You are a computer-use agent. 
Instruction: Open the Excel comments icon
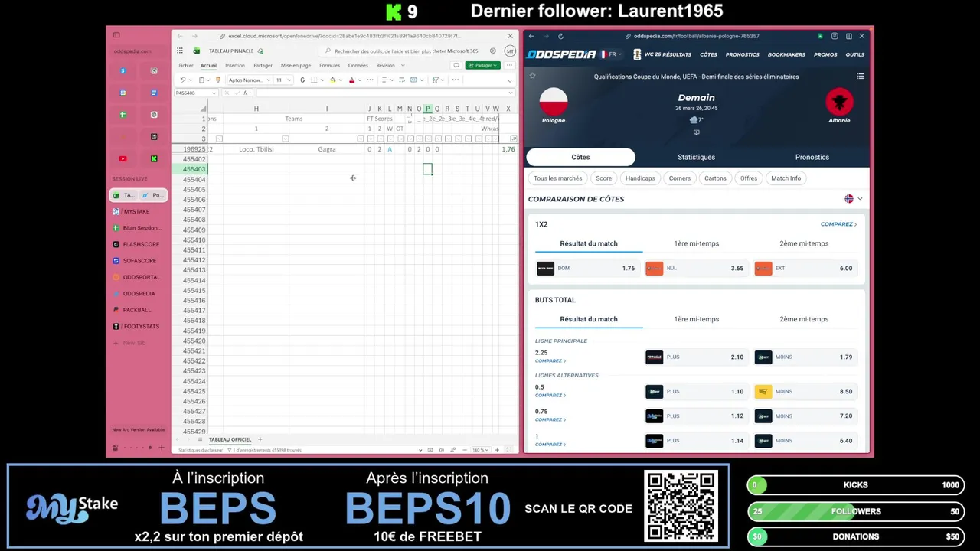tap(456, 66)
